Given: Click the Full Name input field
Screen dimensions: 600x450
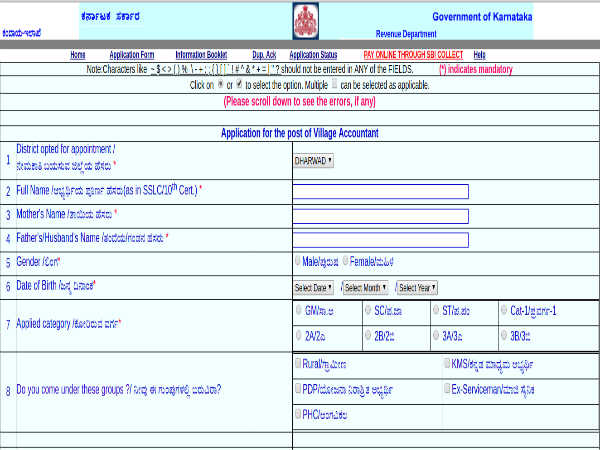Looking at the screenshot, I should tap(380, 190).
